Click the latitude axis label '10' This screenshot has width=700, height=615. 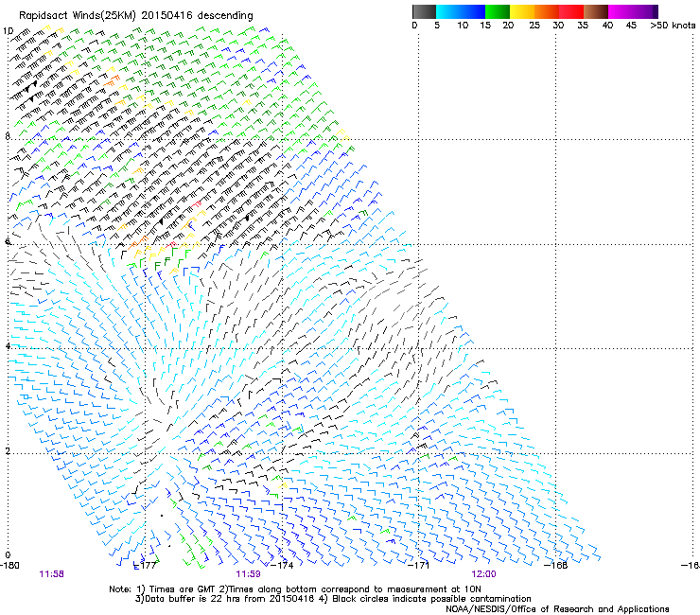point(8,31)
